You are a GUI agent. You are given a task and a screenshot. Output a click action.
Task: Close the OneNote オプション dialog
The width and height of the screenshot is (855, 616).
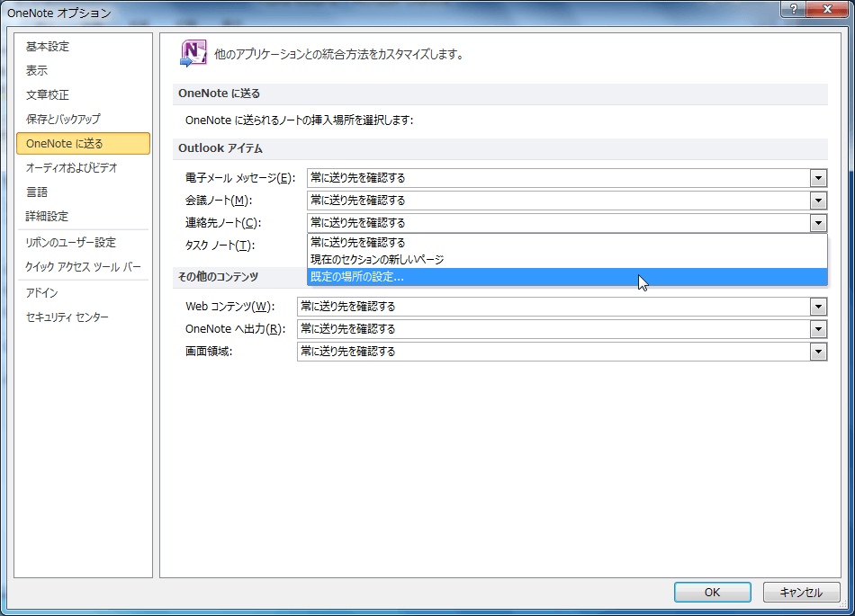[827, 9]
